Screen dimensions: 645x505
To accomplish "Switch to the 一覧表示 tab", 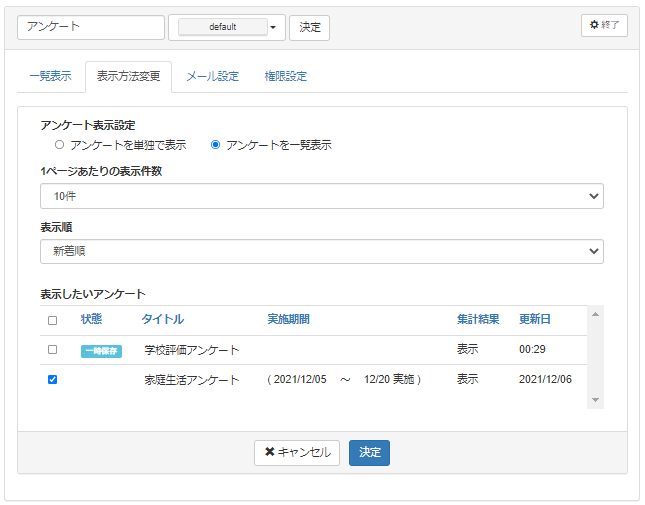I will [50, 76].
